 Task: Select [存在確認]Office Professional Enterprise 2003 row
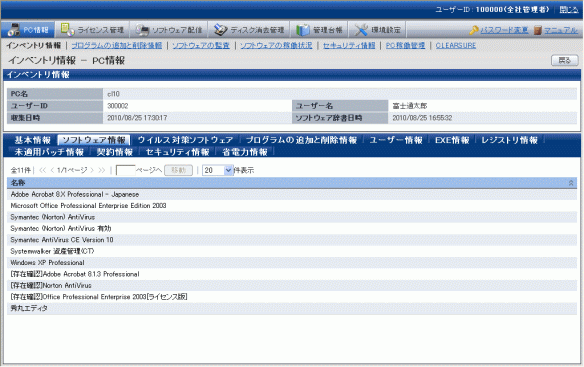(x=292, y=297)
